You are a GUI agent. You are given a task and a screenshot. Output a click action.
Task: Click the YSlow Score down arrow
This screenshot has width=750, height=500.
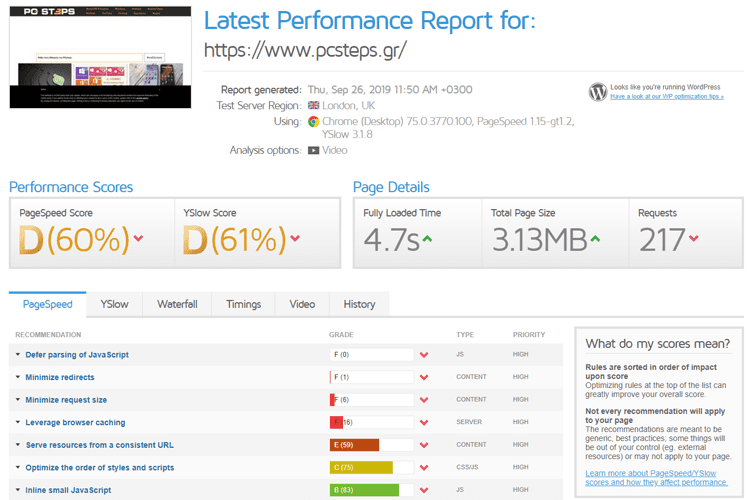295,238
